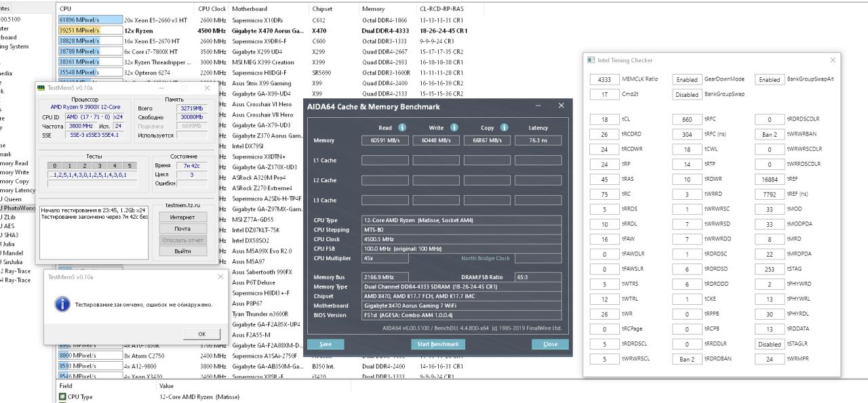The height and width of the screenshot is (403, 868).
Task: Click the CPU Multiplier field showing 45x
Action: (x=384, y=258)
